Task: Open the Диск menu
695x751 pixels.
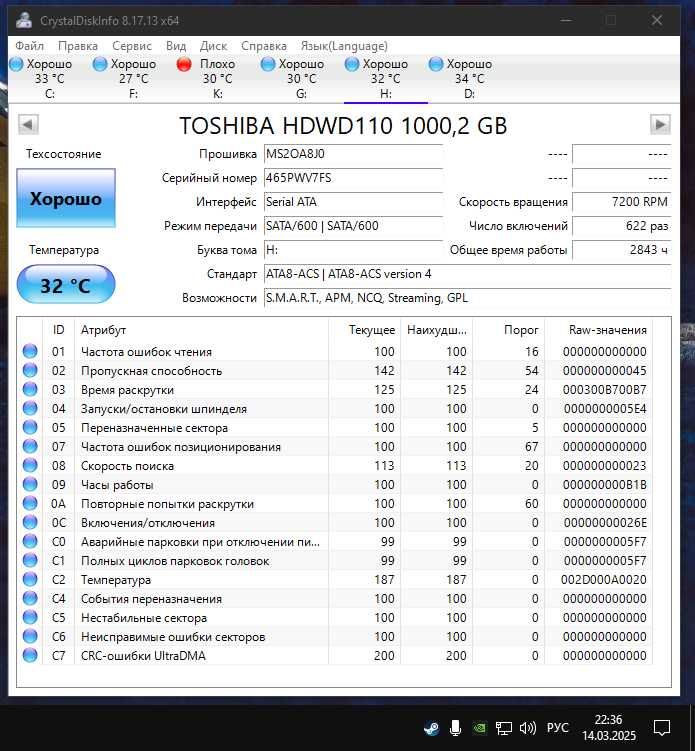Action: tap(213, 46)
